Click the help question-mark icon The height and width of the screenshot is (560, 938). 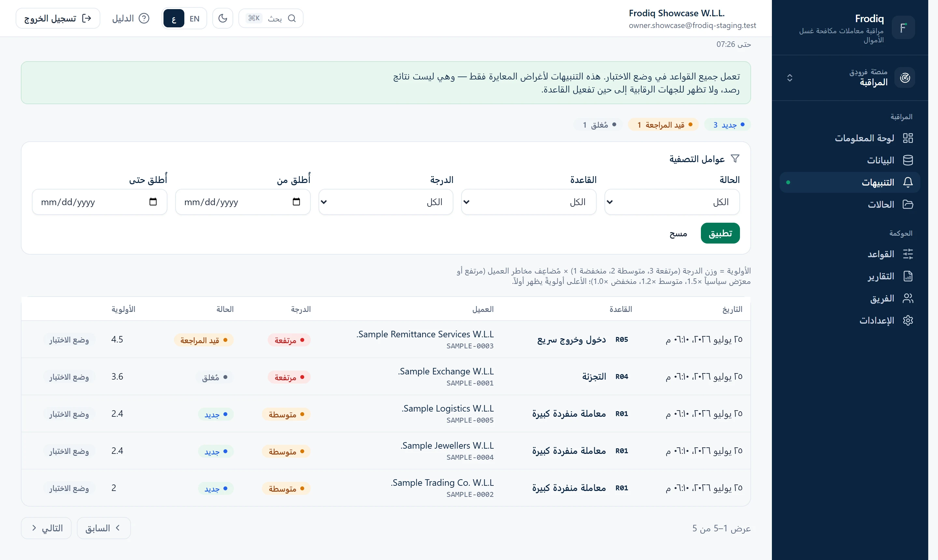coord(144,19)
